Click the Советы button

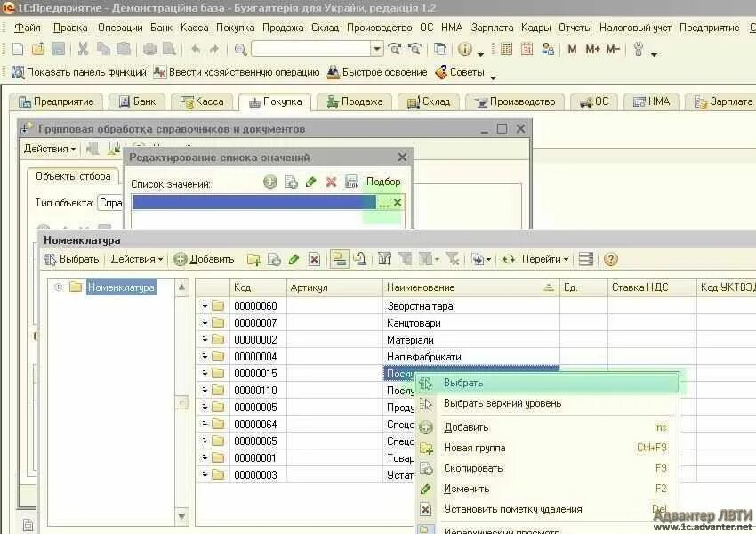pos(460,72)
